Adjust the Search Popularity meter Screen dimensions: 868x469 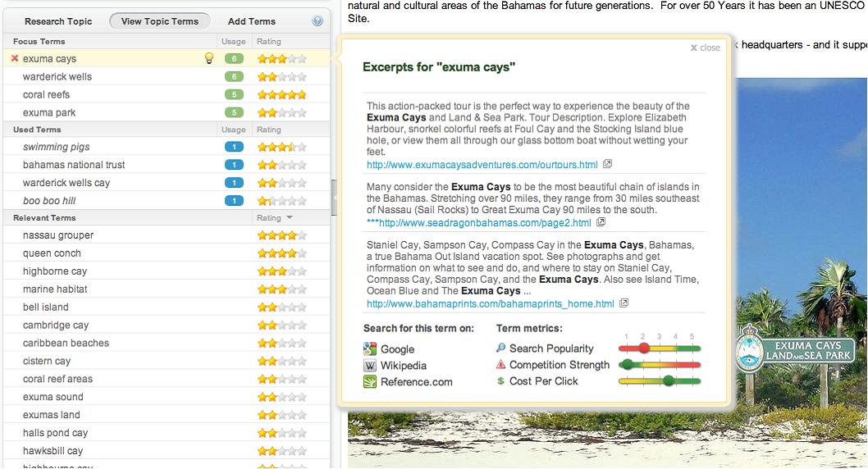(x=644, y=348)
